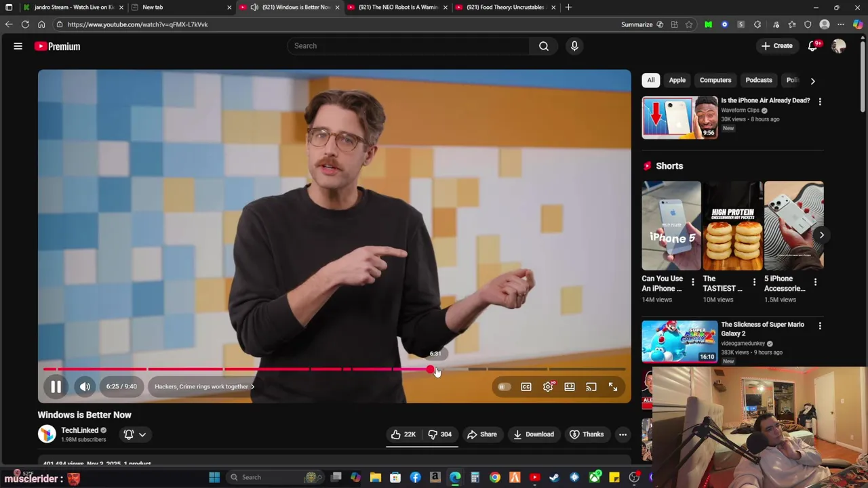Dislike the video showing 304

(439, 434)
